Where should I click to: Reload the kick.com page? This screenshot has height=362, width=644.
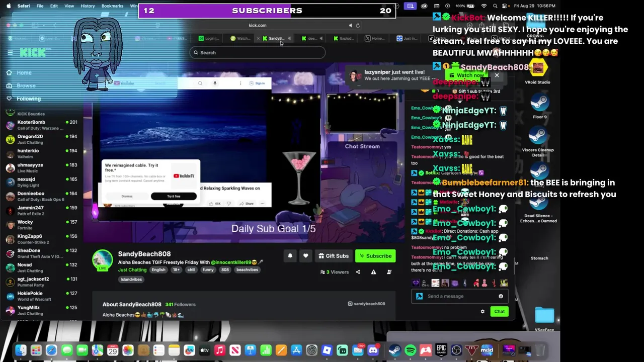tap(358, 25)
